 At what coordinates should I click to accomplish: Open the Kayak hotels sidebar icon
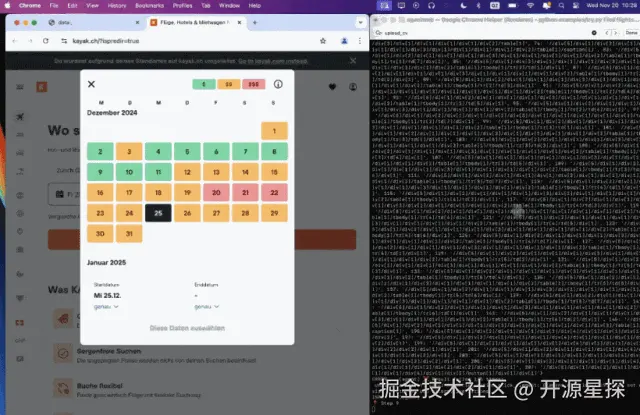coord(20,135)
